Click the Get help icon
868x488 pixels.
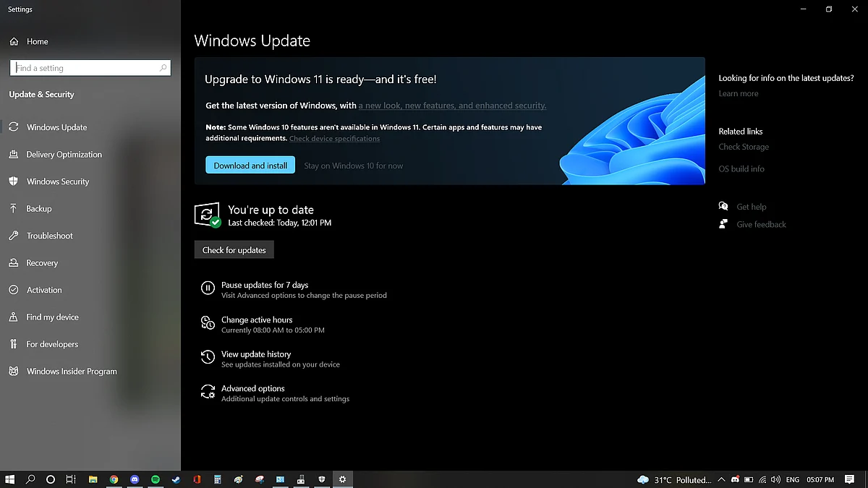click(723, 207)
